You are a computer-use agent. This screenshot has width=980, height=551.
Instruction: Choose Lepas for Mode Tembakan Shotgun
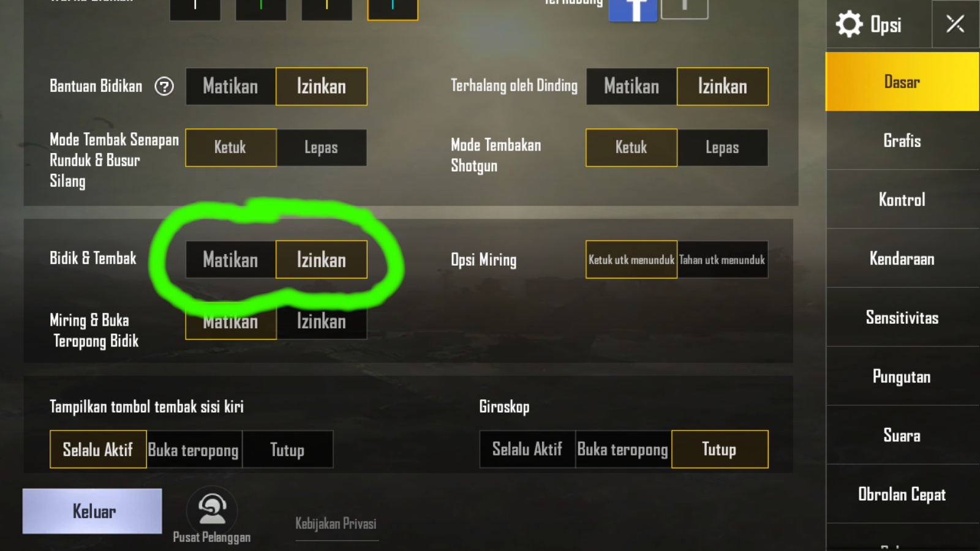(x=722, y=148)
